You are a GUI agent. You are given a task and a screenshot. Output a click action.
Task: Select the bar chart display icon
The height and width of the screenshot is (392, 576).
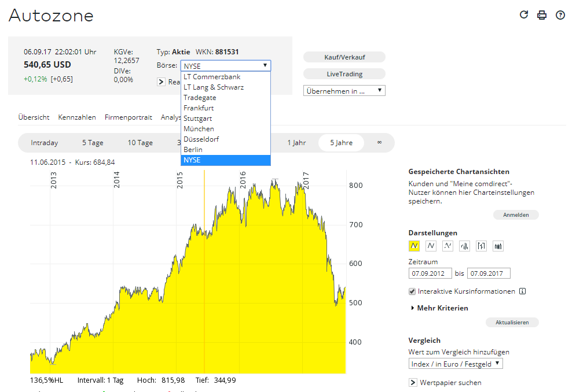(x=464, y=246)
